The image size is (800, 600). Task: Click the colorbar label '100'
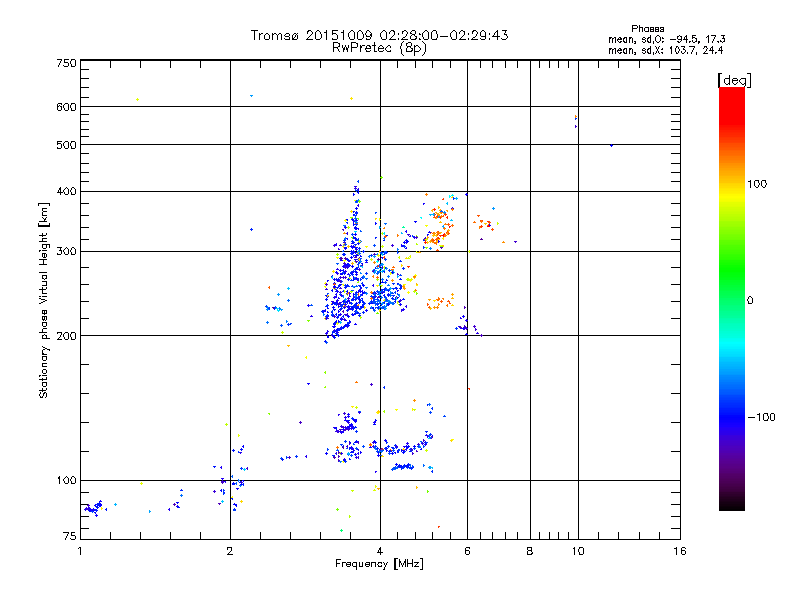757,184
